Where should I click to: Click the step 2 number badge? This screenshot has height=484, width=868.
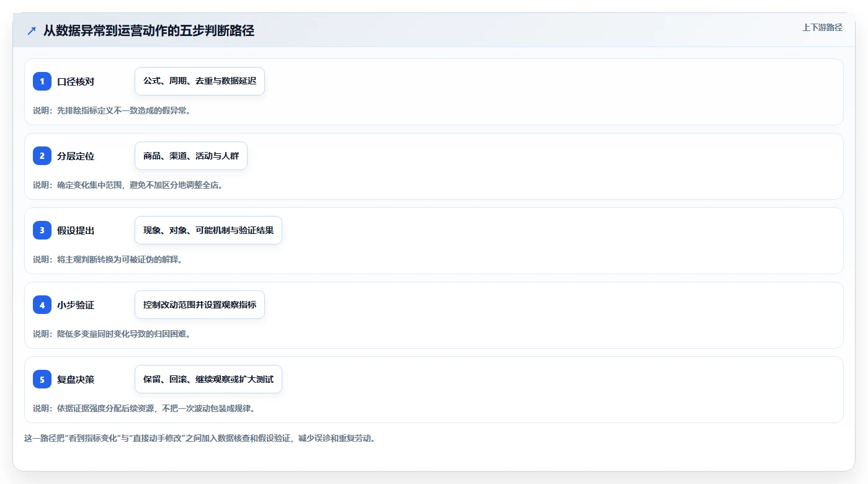click(x=42, y=156)
